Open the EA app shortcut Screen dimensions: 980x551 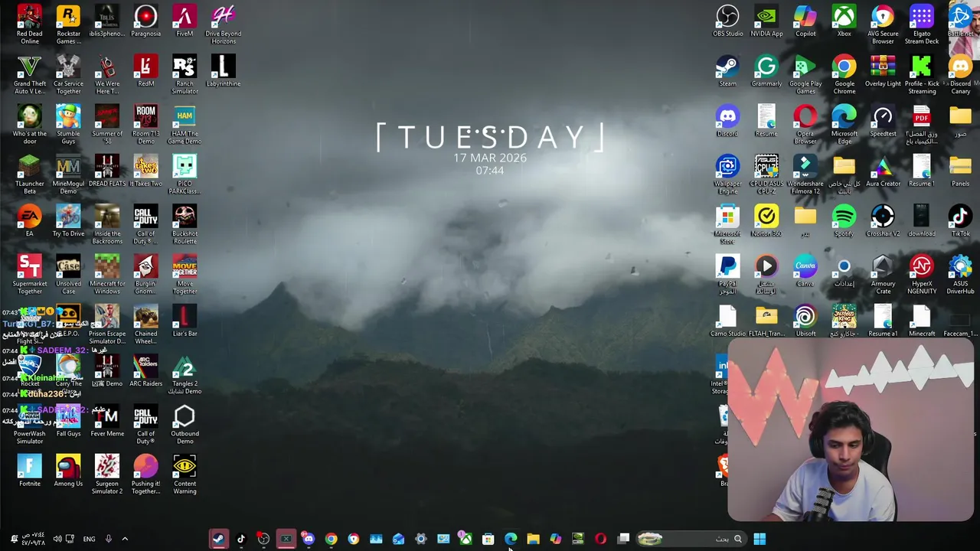[29, 221]
